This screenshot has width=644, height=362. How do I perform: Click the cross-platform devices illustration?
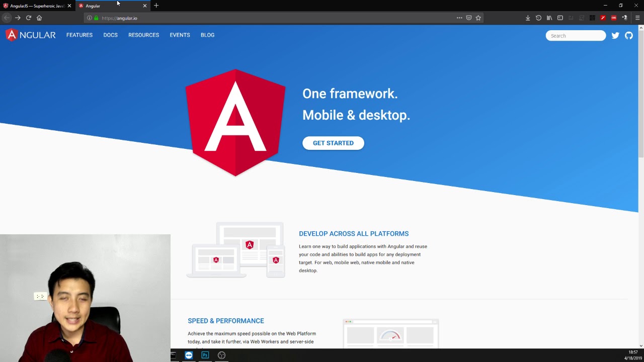[x=235, y=250]
